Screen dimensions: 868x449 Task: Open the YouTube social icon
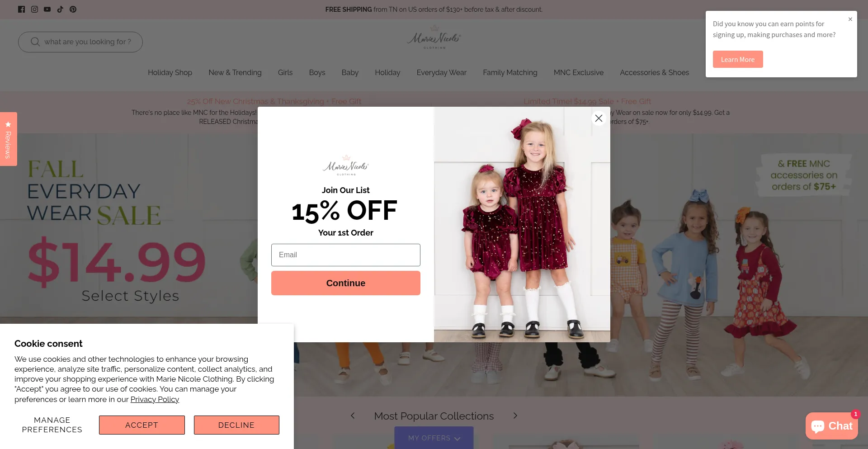point(47,9)
